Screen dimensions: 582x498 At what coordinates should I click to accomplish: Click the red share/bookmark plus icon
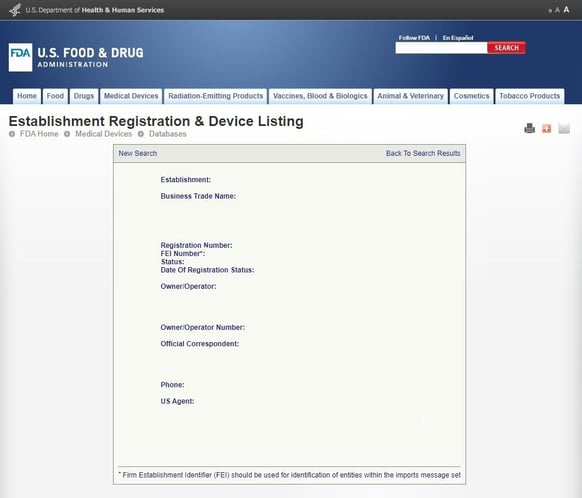(546, 128)
